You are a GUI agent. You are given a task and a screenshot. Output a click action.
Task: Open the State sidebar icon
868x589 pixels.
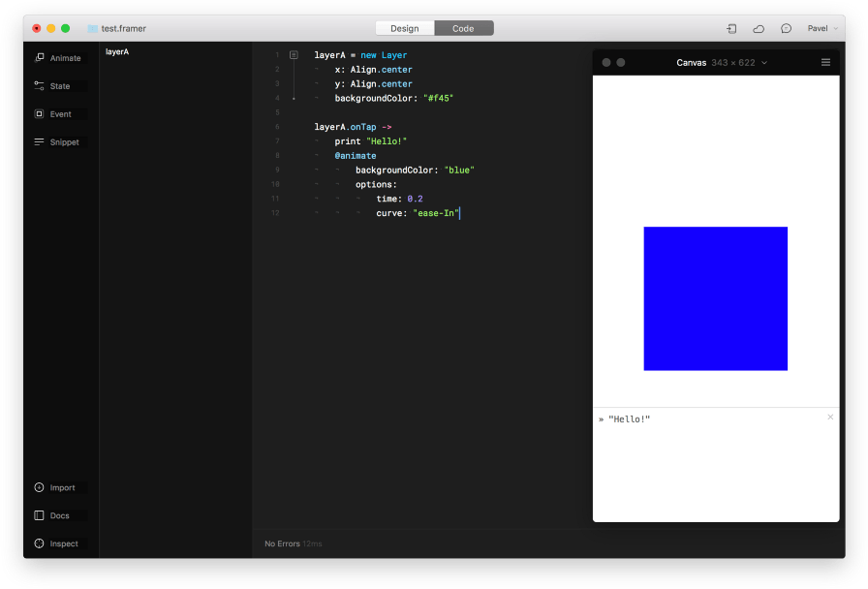tap(40, 86)
